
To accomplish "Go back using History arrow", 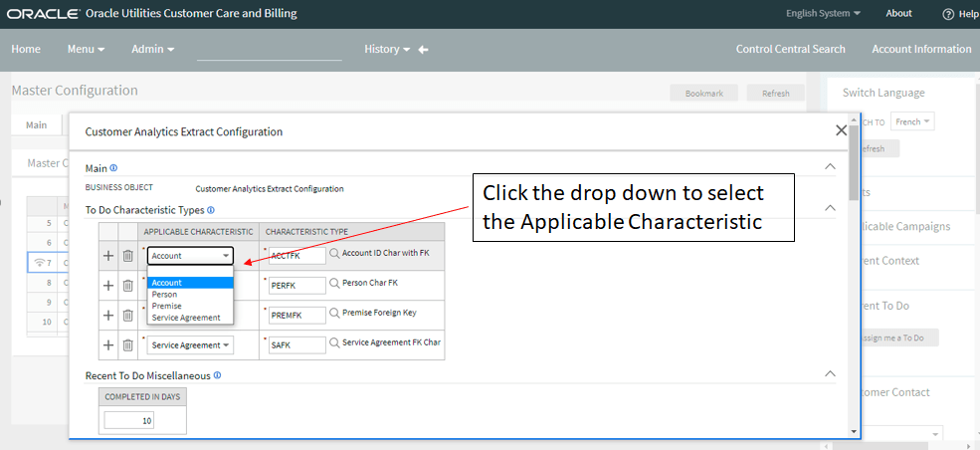I will coord(423,50).
